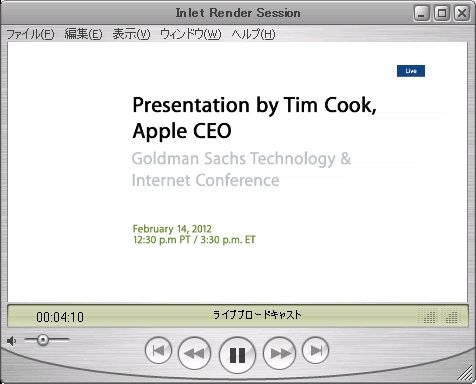Open the 編集(E) menu
The image size is (476, 384).
(x=83, y=34)
